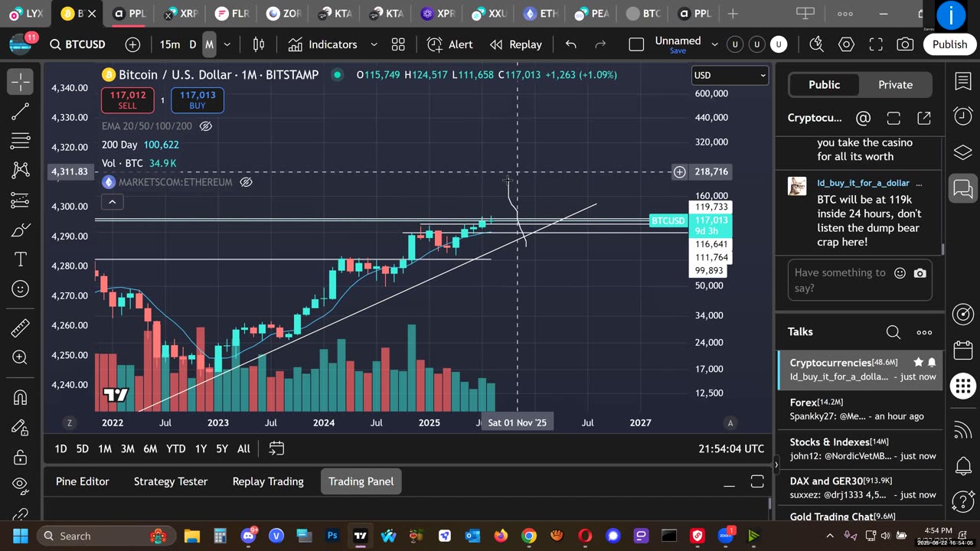Open the Replay Trading tab
Viewport: 980px width, 551px height.
click(268, 481)
